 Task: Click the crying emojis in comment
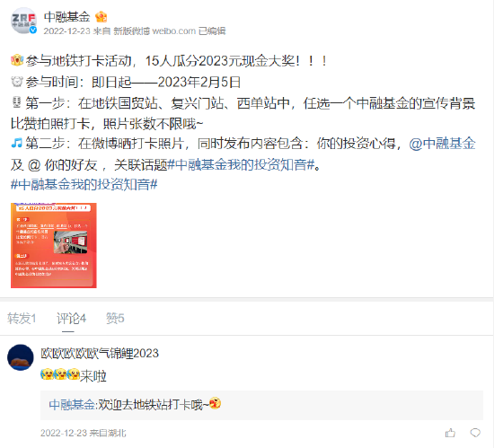[x=60, y=374]
